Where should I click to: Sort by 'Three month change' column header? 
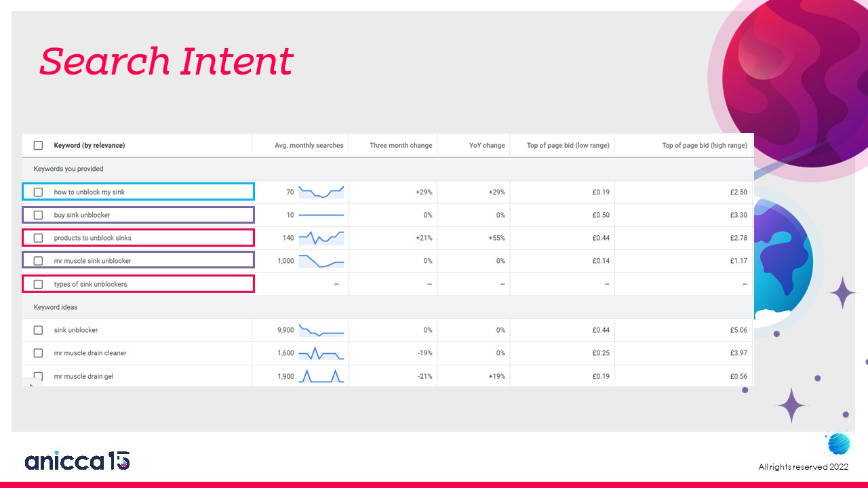[401, 146]
